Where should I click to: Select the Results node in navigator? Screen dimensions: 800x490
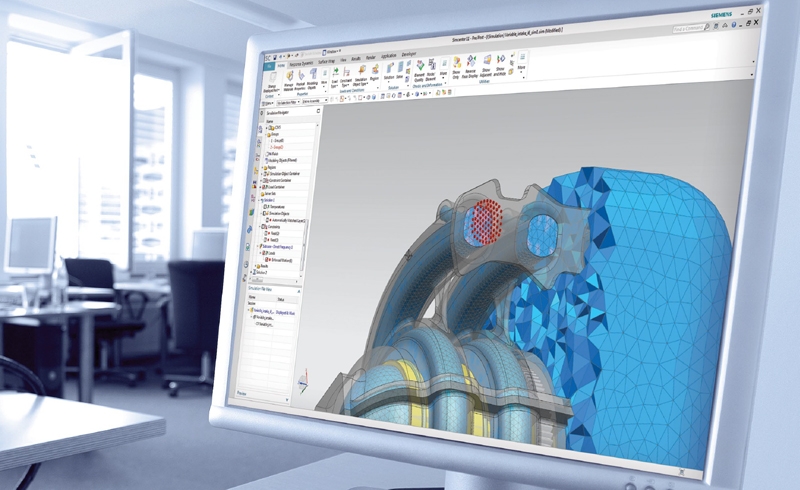click(x=262, y=266)
